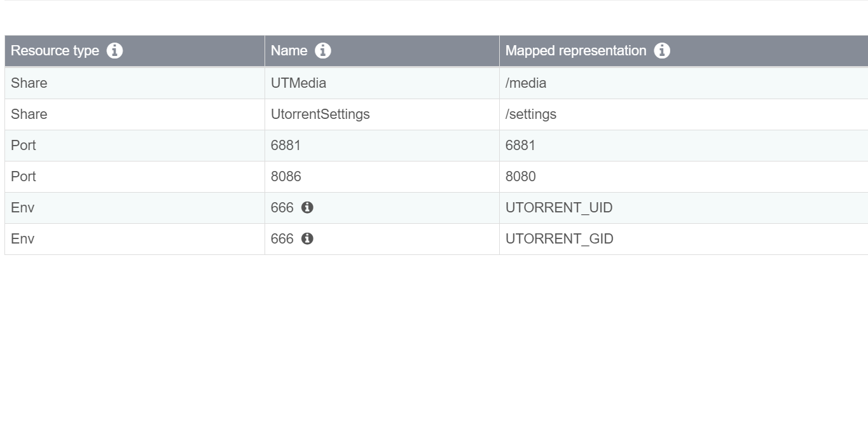
Task: Click Share type in UTMedia row
Action: tap(29, 83)
